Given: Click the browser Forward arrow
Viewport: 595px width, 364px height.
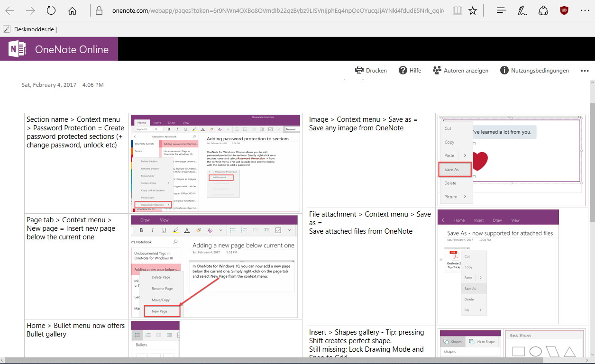Looking at the screenshot, I should click(30, 10).
